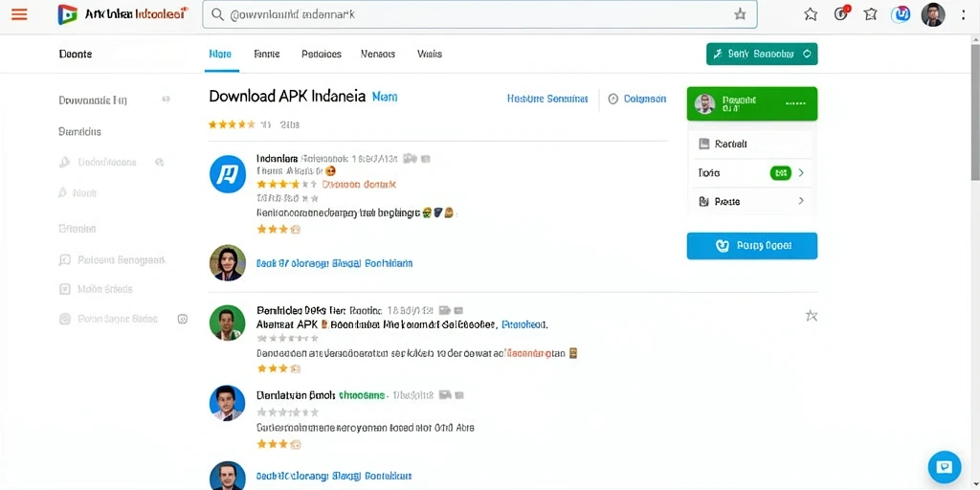Click the green-background reviewer avatar
The height and width of the screenshot is (490, 980).
(228, 323)
